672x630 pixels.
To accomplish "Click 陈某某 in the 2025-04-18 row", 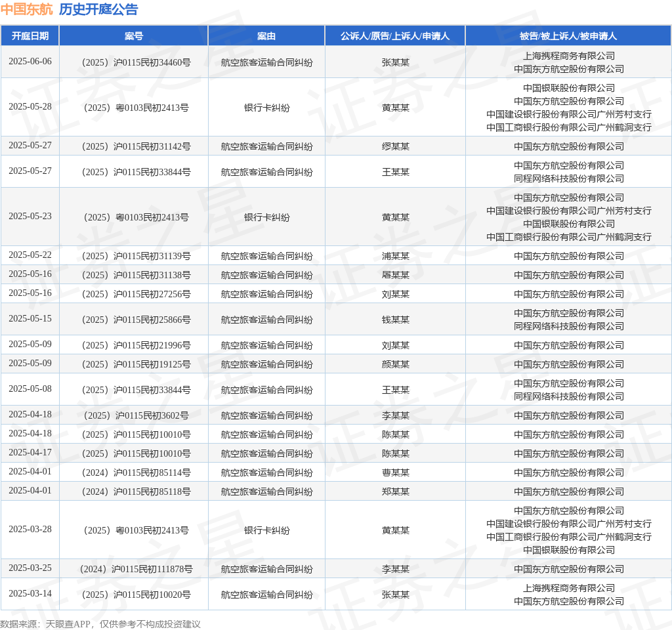I will click(x=396, y=434).
